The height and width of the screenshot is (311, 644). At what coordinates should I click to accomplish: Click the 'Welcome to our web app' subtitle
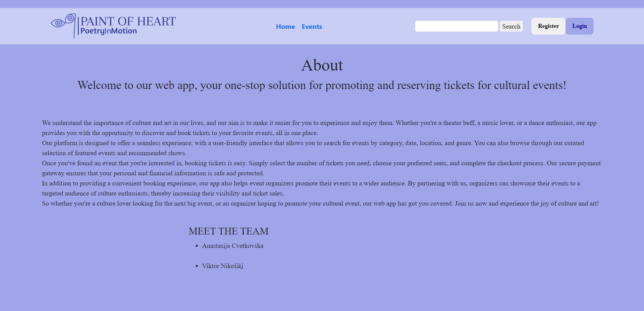[322, 85]
